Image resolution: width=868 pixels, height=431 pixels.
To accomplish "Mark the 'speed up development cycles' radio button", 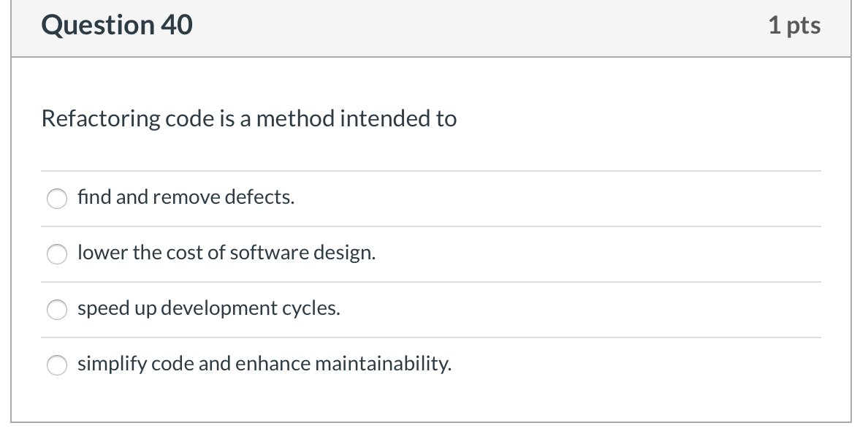I will pos(57,310).
